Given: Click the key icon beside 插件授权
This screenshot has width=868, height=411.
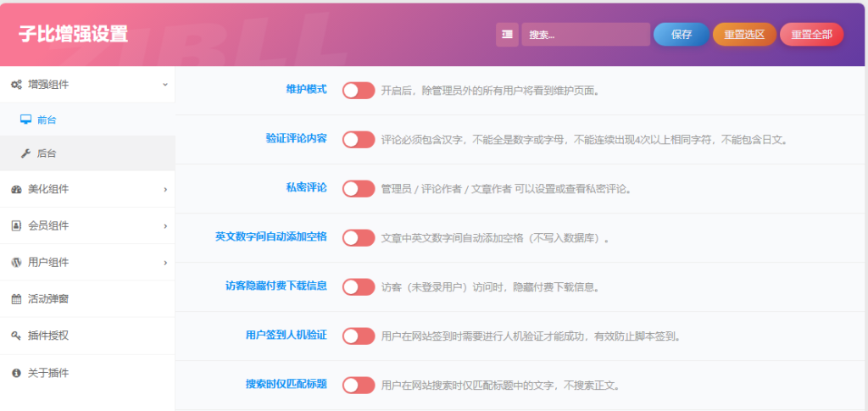Looking at the screenshot, I should (x=16, y=336).
